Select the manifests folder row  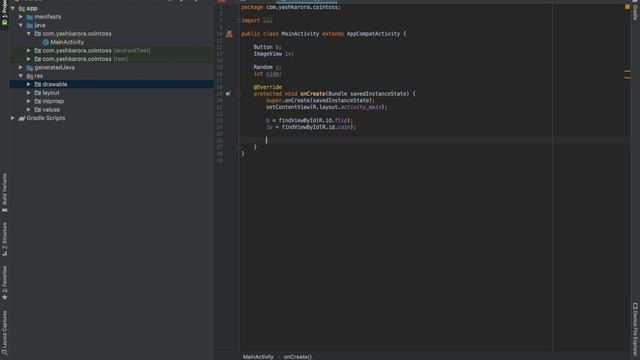click(111, 17)
